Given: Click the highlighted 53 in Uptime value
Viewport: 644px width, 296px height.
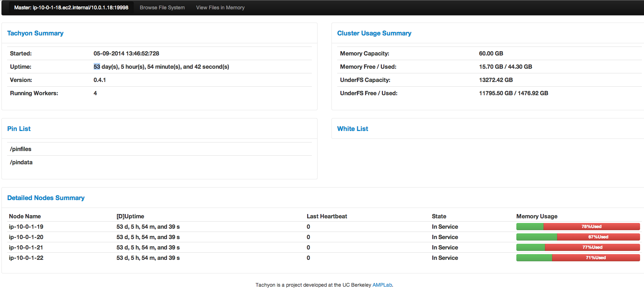Looking at the screenshot, I should (97, 67).
